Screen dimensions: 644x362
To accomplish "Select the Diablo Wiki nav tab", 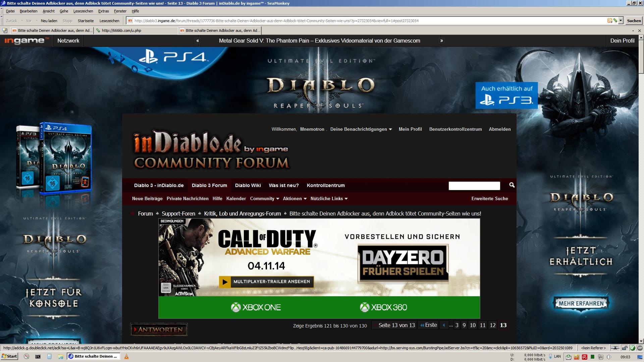I will [248, 185].
